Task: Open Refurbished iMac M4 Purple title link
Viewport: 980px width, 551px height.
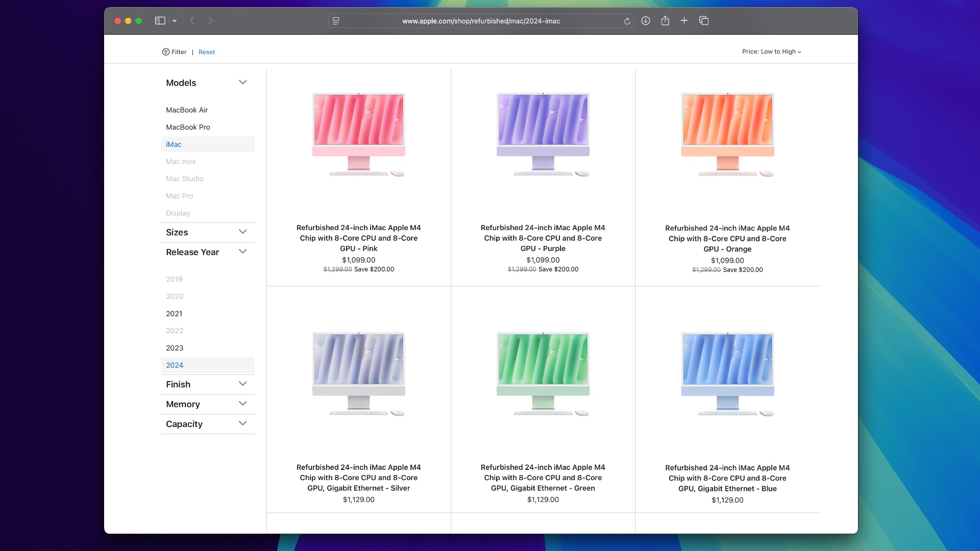Action: coord(543,238)
